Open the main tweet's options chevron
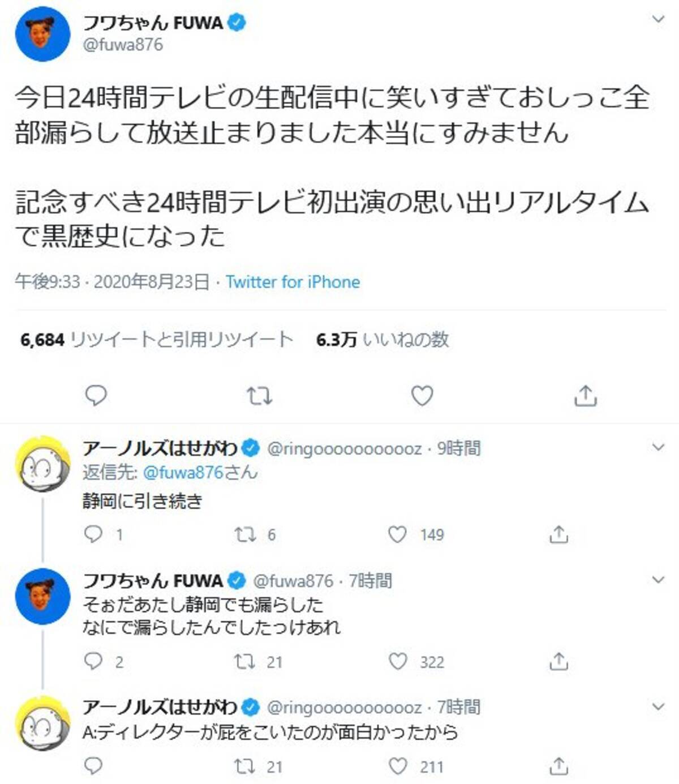Screen dimensions: 679x784 658,19
